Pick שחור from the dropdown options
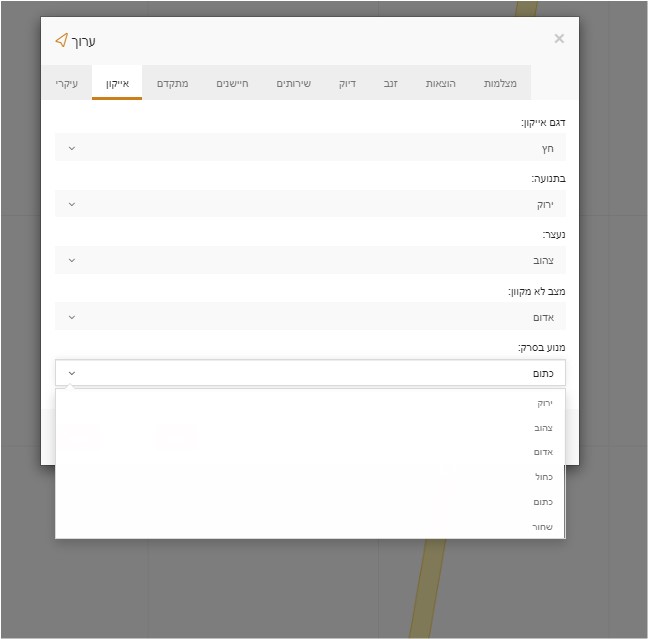The width and height of the screenshot is (648, 639). (x=542, y=527)
